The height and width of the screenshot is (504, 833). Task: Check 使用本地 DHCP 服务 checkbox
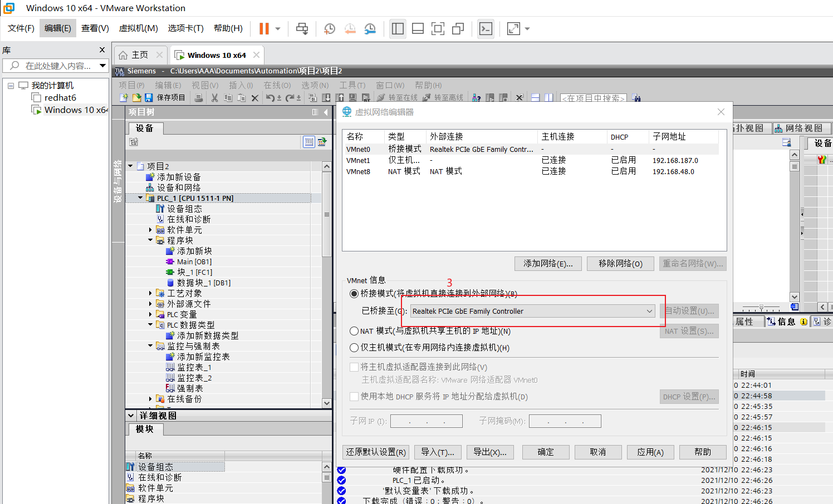[354, 397]
